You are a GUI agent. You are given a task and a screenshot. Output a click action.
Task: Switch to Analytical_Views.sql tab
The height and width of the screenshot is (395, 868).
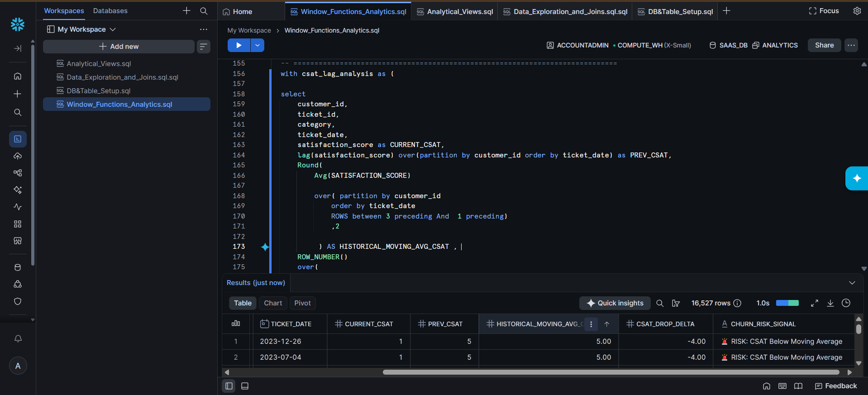tap(455, 12)
